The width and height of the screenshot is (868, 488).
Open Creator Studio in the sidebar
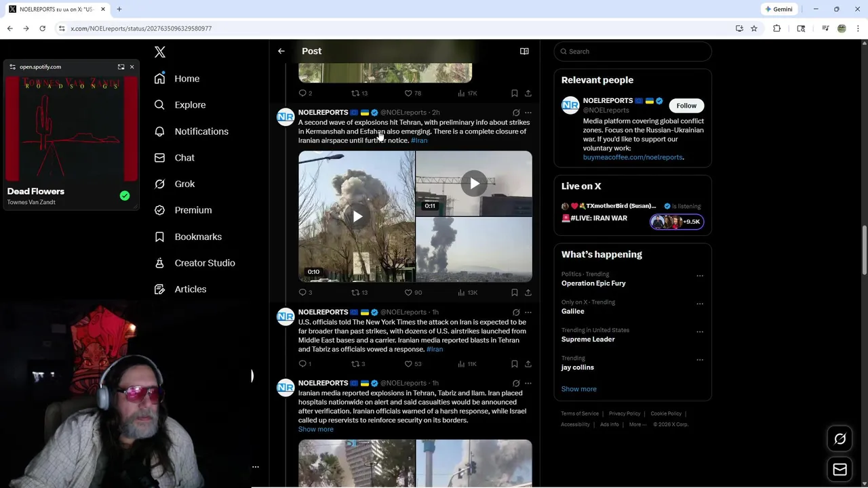195,263
